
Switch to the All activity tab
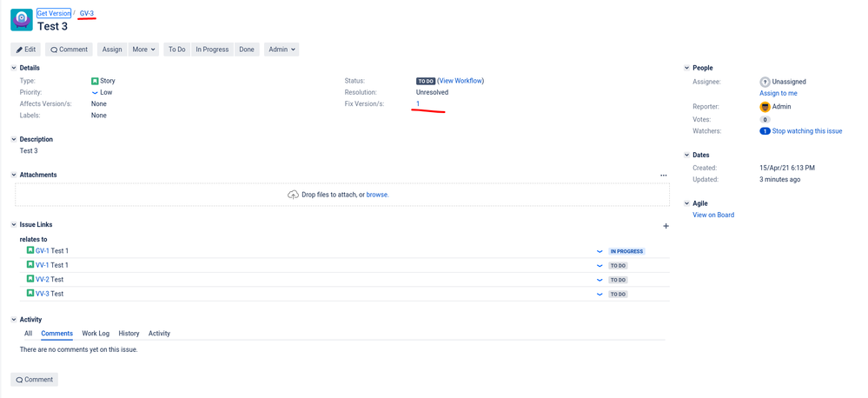tap(28, 334)
